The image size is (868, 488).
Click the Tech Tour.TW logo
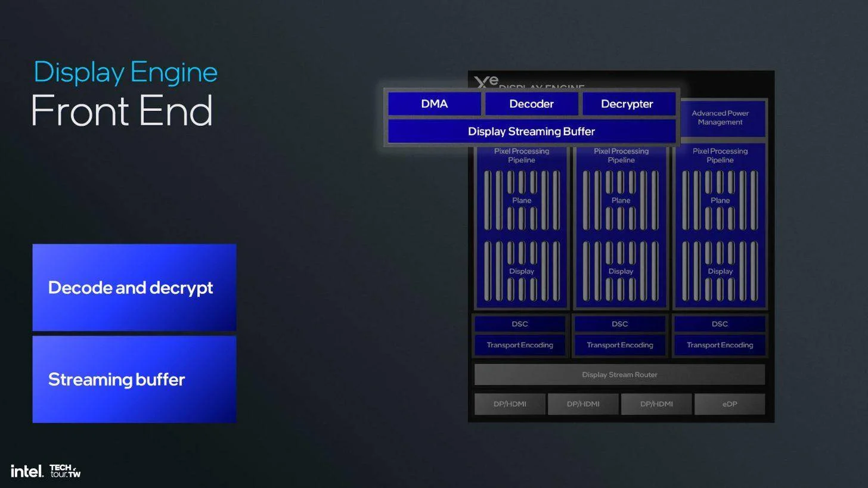click(x=65, y=471)
